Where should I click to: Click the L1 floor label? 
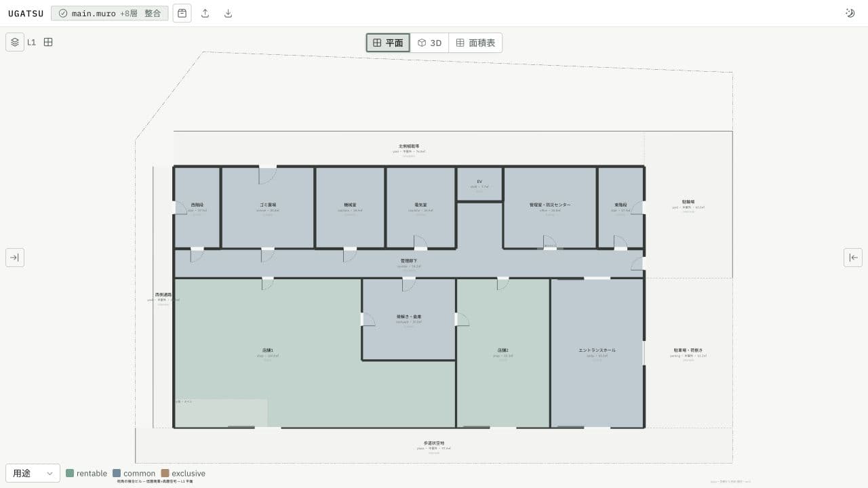click(x=31, y=42)
